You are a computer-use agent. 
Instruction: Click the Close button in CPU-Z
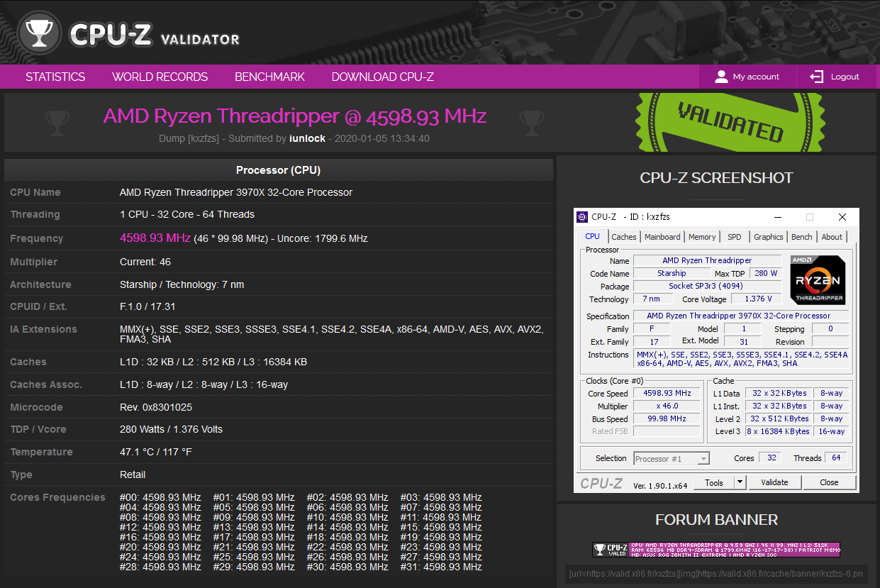[829, 482]
